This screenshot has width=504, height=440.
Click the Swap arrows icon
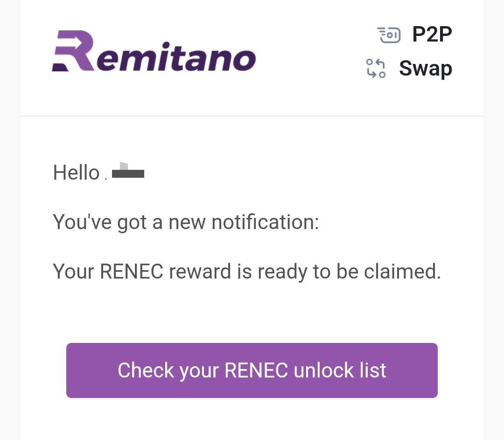[376, 68]
